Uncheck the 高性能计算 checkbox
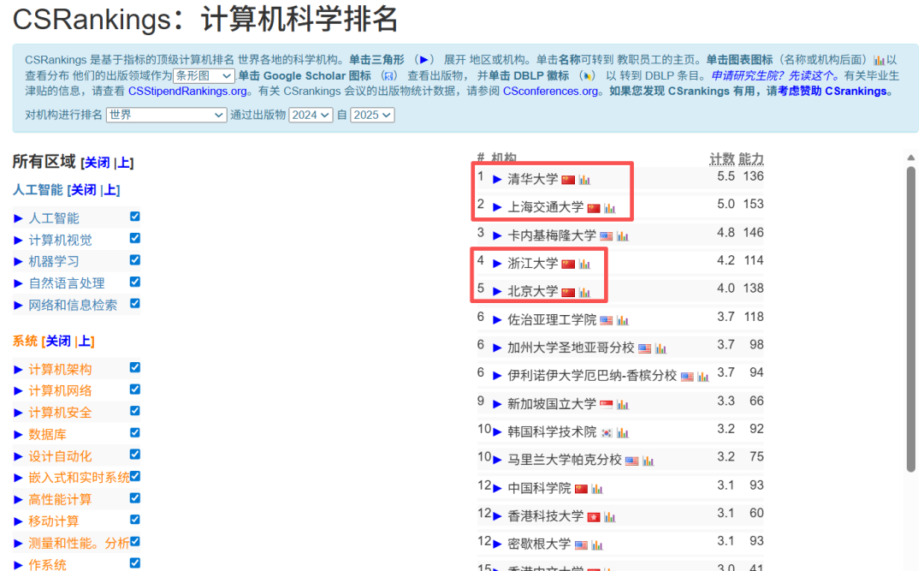Viewport: 924px width, 571px height. 135,498
